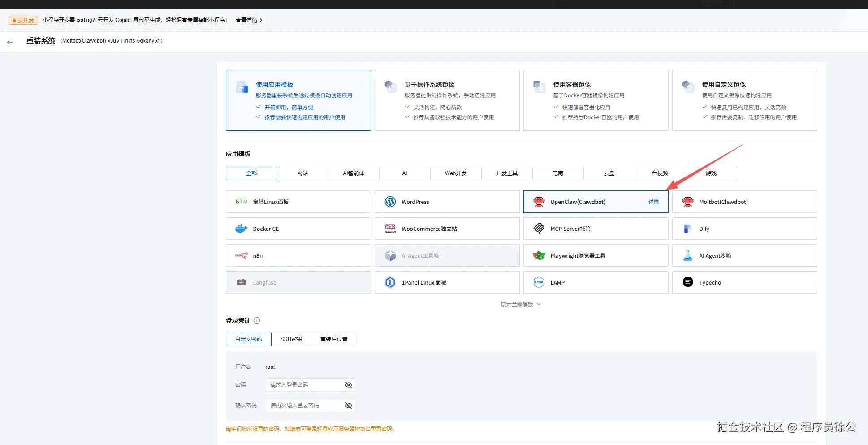Click the back arrow next to 重装系统

10,42
